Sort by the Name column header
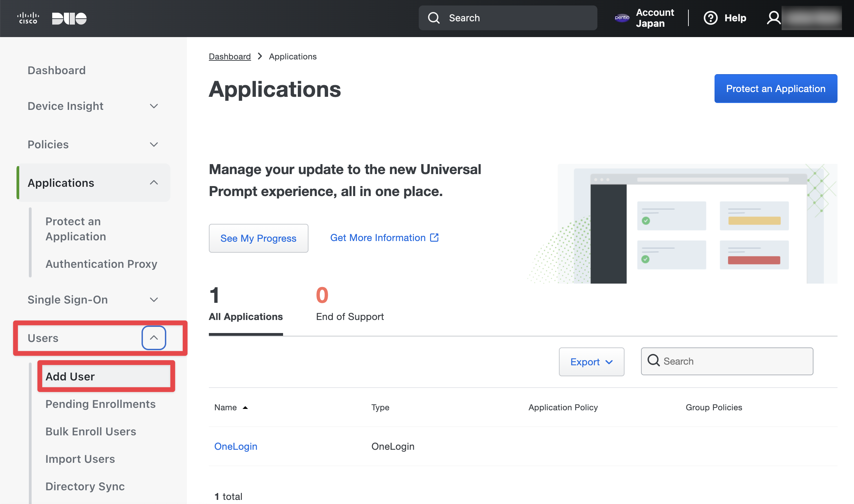Image resolution: width=854 pixels, height=504 pixels. [225, 408]
